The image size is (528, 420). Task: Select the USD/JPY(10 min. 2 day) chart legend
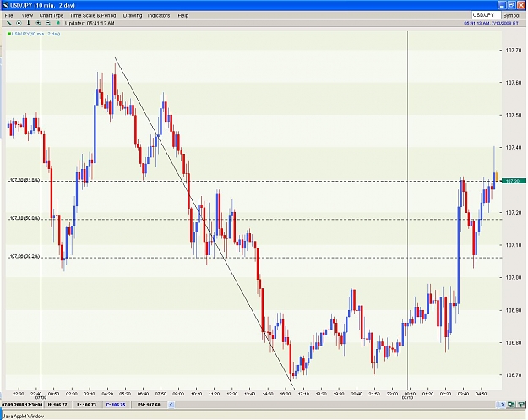(x=34, y=34)
